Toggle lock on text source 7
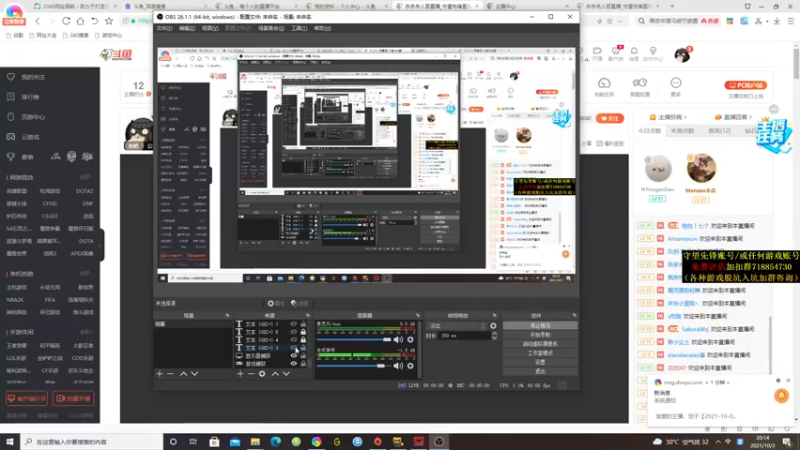The width and height of the screenshot is (800, 450). (x=303, y=324)
